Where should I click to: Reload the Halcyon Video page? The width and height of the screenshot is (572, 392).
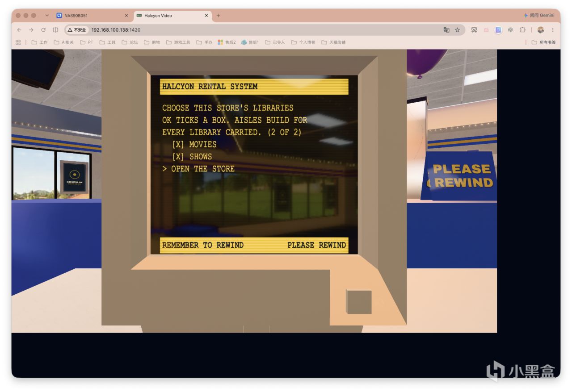tap(43, 30)
